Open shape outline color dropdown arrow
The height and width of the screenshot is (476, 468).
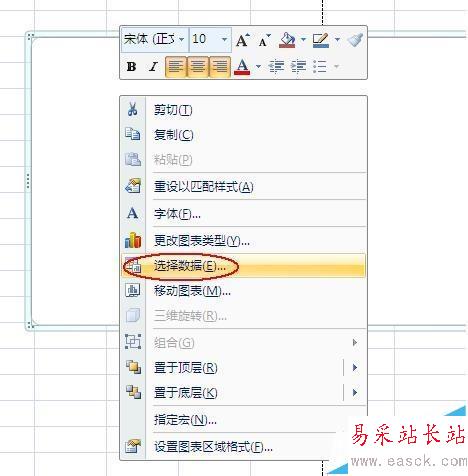337,40
